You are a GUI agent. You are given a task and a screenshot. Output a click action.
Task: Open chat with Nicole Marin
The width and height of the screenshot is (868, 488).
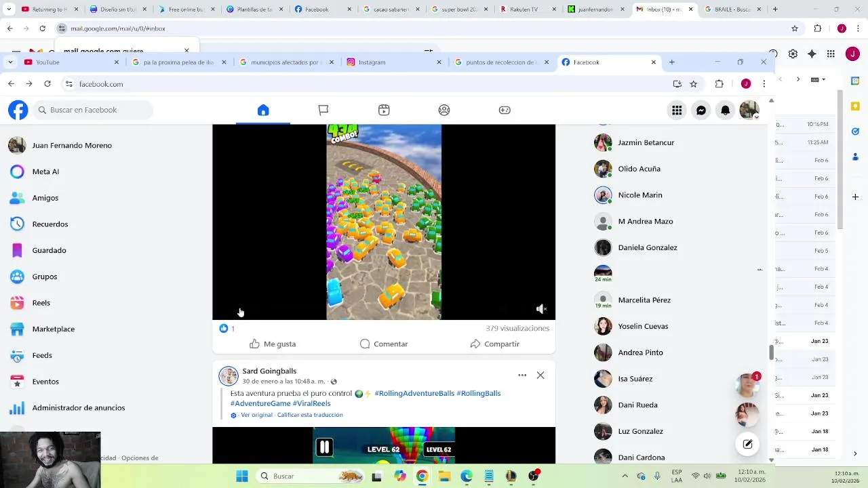(x=639, y=195)
